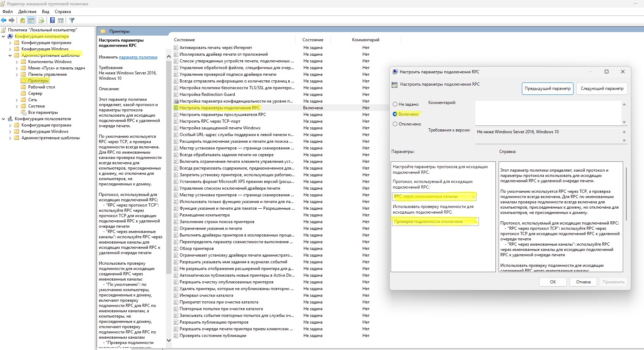The width and height of the screenshot is (644, 350).
Task: Click the user icon of Конфигурация пользователя
Action: click(x=10, y=119)
